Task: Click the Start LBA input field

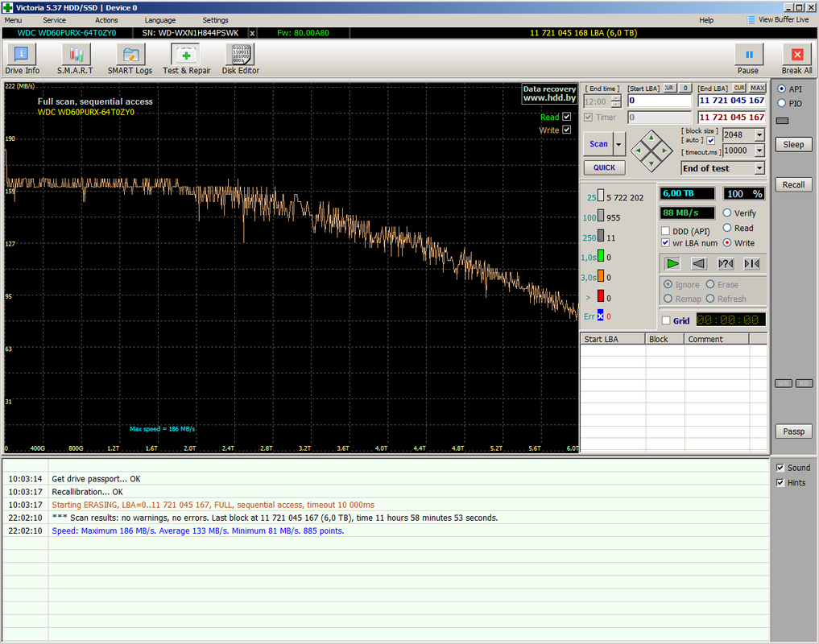Action: pyautogui.click(x=659, y=101)
